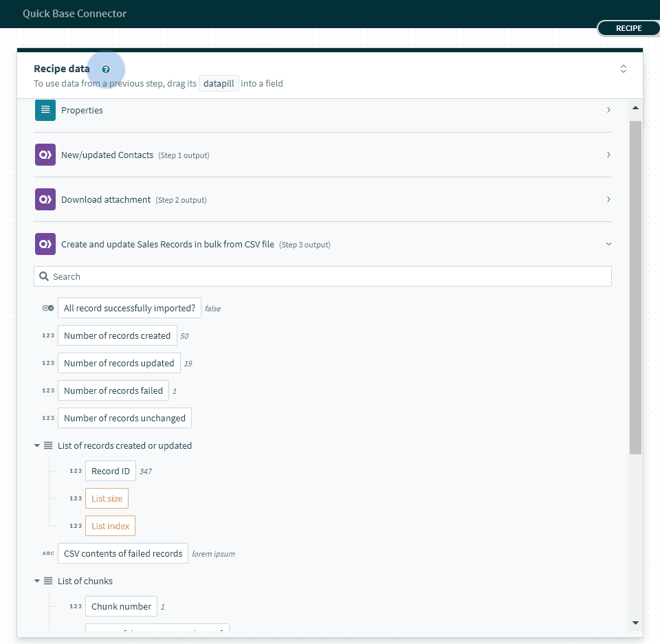660x644 pixels.
Task: Collapse the List of chunks tree
Action: 37,581
